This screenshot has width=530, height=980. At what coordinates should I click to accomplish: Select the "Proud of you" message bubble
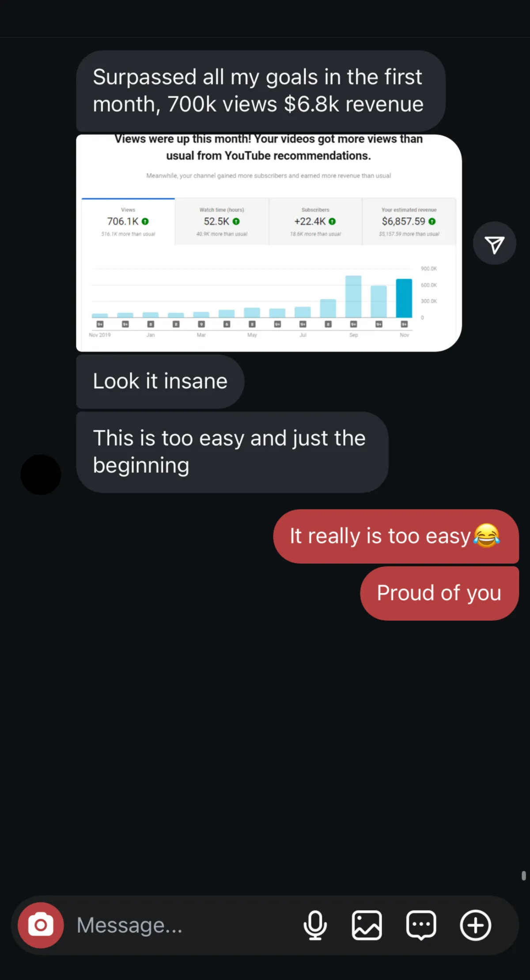(x=439, y=593)
